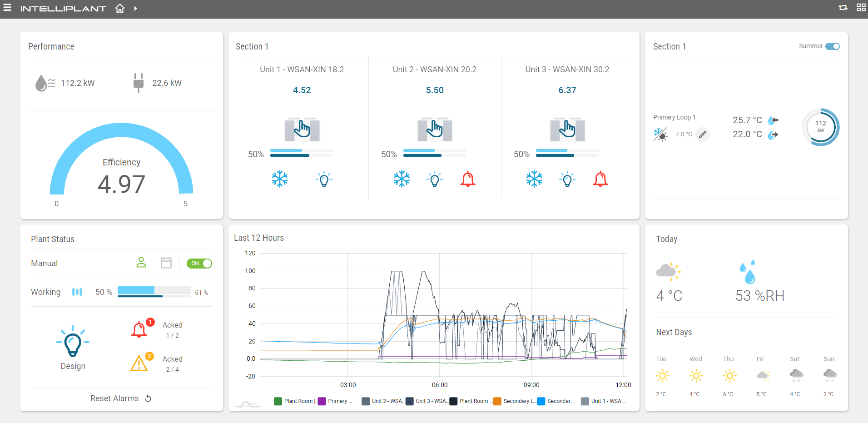Select the manual operator person icon

pos(141,263)
